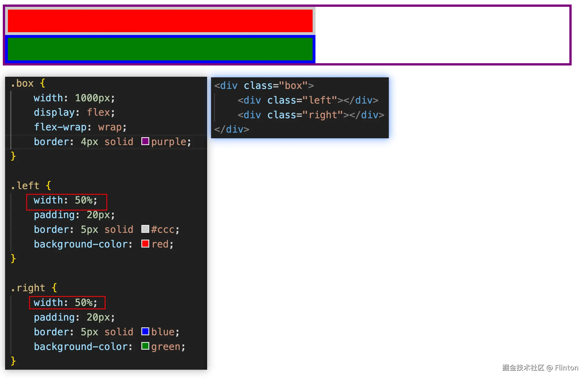The image size is (588, 381).
Task: Click the display: flex declaration
Action: [x=74, y=113]
